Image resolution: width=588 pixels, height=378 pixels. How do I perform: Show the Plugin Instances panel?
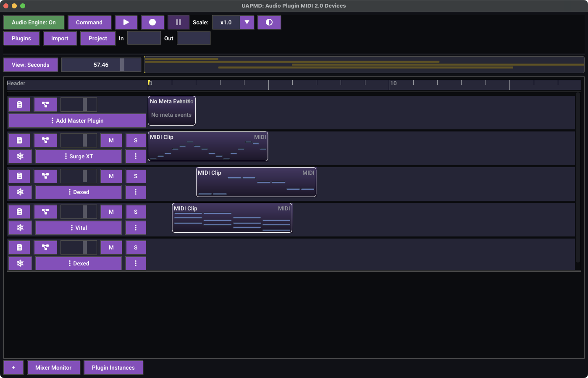pyautogui.click(x=113, y=367)
